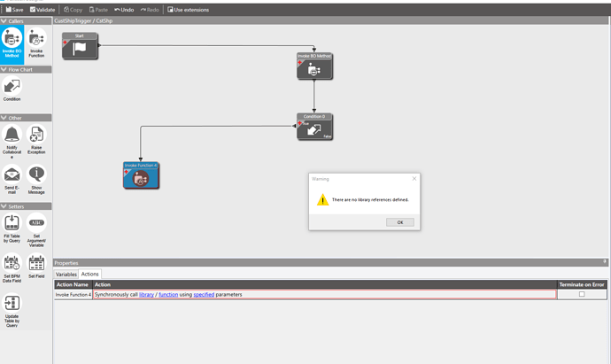
Task: Collapse the Callers section
Action: tap(4, 21)
